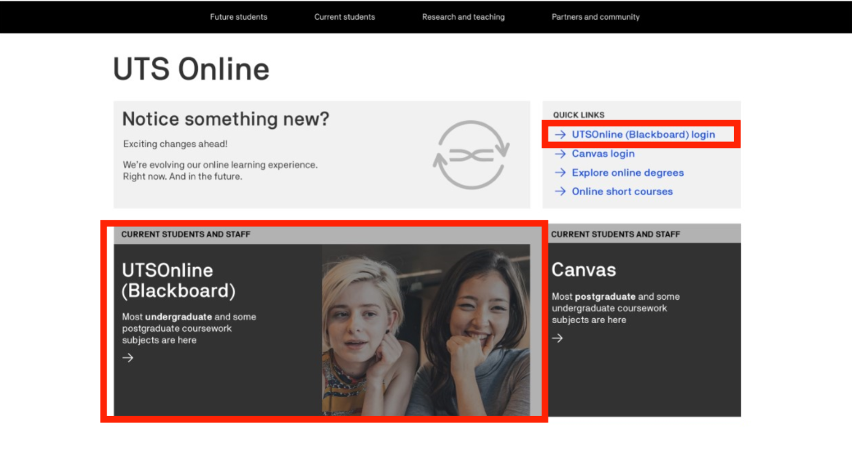
Task: Follow the Explore online degrees link
Action: coord(628,172)
